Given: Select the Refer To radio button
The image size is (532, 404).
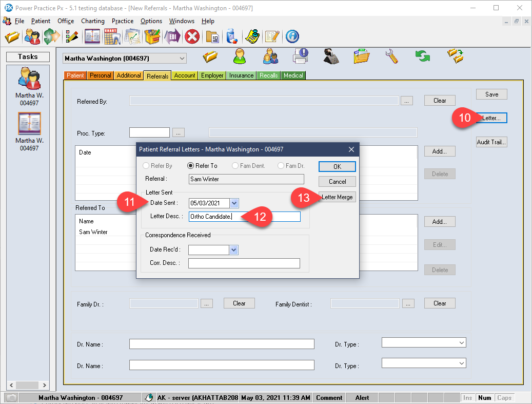Looking at the screenshot, I should tap(191, 166).
